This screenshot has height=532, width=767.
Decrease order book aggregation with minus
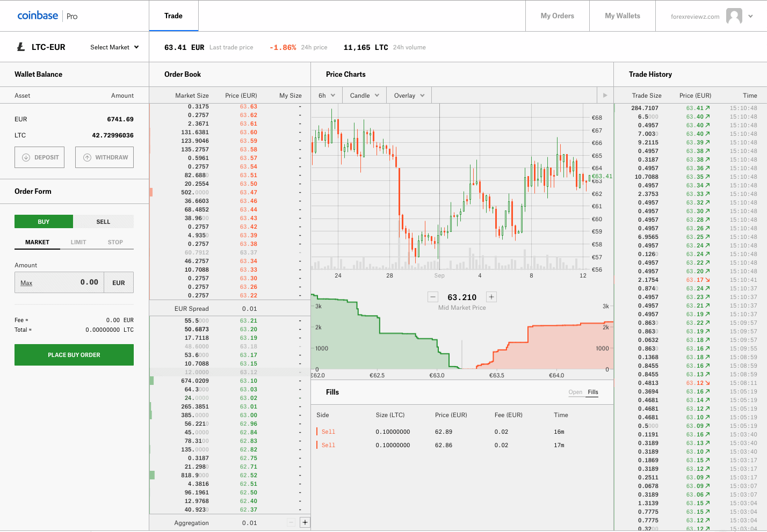click(291, 522)
